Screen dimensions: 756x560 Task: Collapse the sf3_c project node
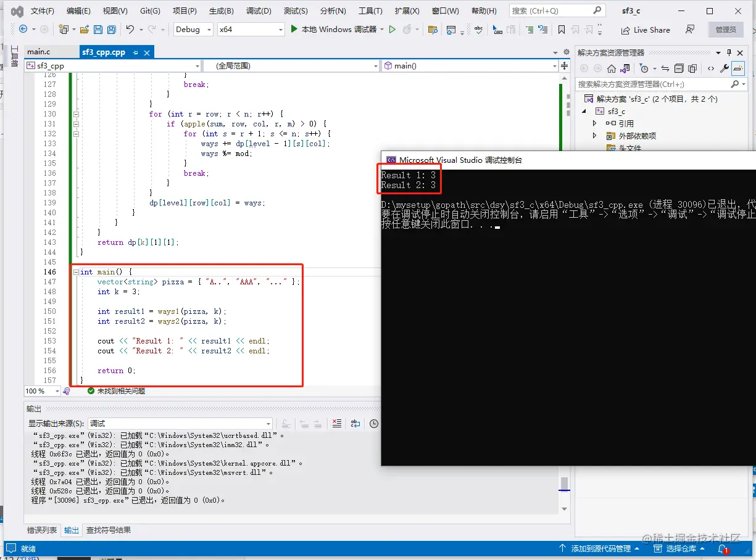[x=584, y=111]
